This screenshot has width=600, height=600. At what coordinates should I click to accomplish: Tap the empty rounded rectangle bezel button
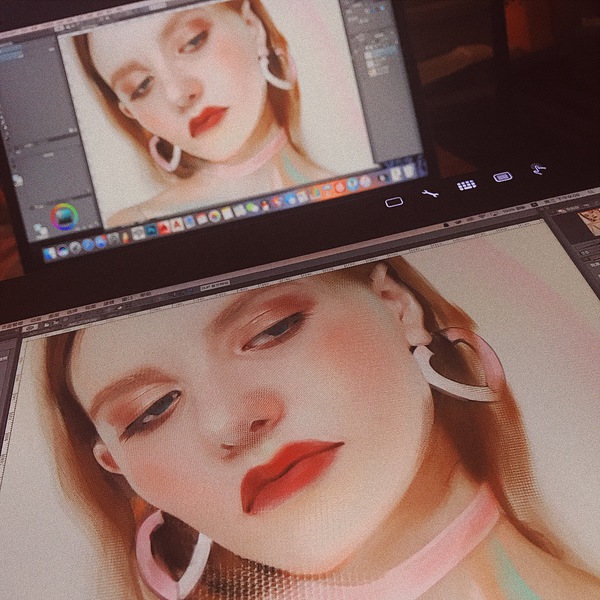394,202
